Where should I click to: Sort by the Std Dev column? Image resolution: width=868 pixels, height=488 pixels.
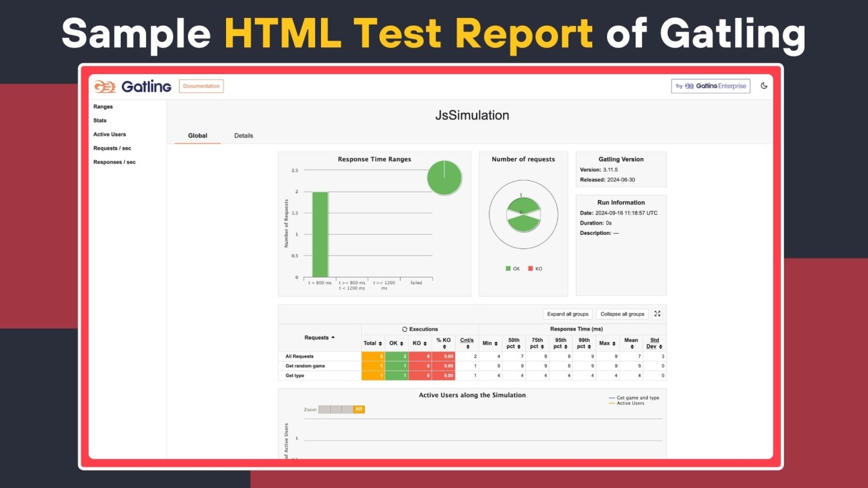654,343
